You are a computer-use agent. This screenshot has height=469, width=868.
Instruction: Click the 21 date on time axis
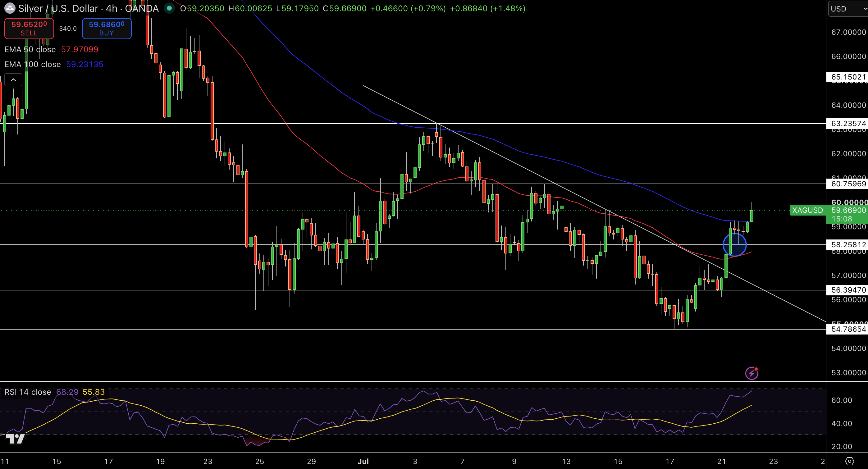coord(721,461)
